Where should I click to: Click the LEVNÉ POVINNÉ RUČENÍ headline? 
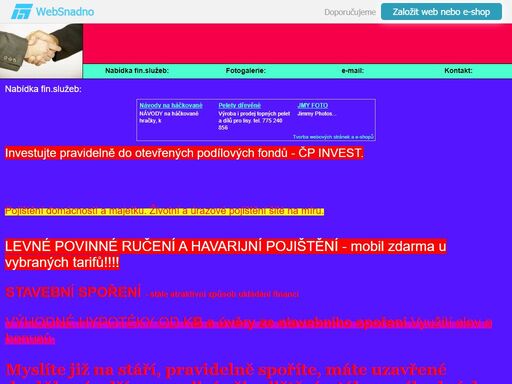[x=225, y=254]
